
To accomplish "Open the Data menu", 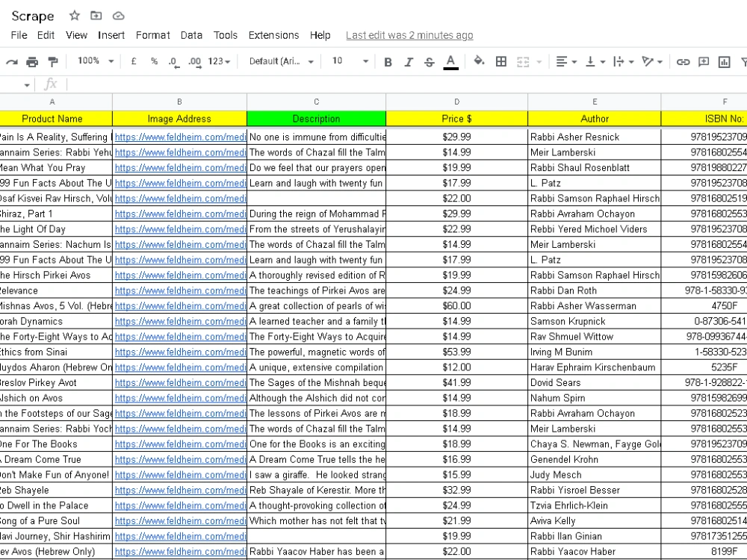I will (x=191, y=35).
